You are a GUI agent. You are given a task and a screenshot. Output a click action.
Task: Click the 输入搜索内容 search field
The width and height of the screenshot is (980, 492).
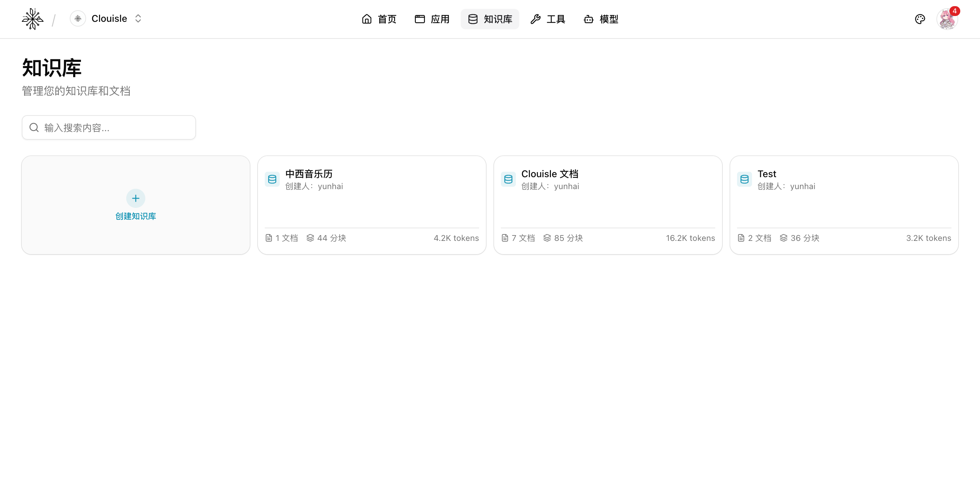pos(109,127)
